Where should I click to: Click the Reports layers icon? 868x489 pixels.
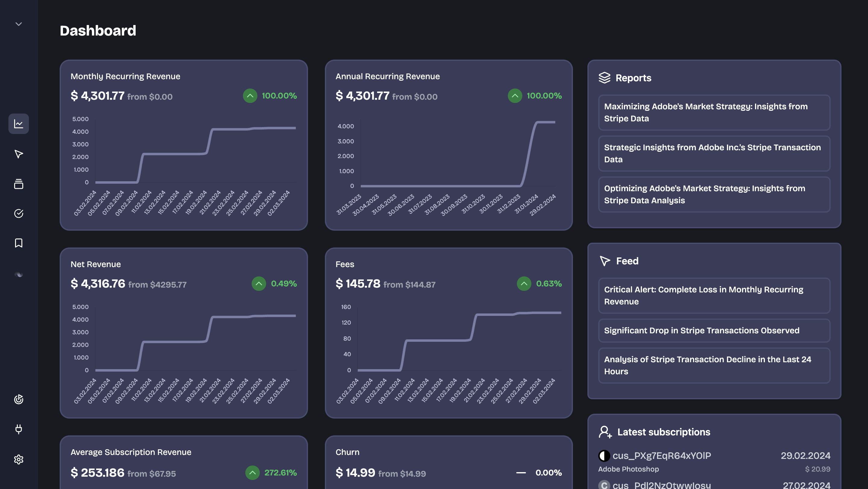605,78
